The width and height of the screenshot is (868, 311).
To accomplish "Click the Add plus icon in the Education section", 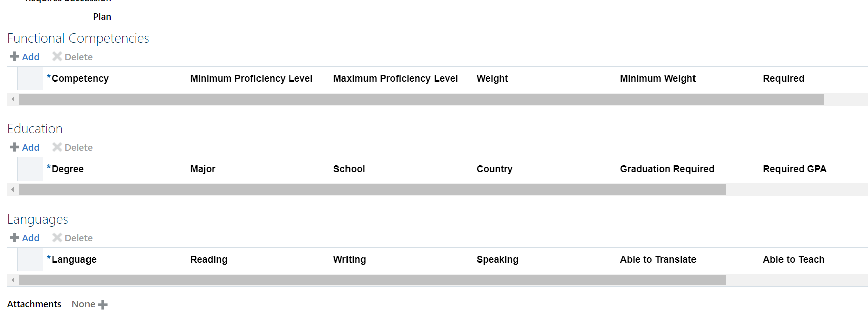I will coord(14,147).
